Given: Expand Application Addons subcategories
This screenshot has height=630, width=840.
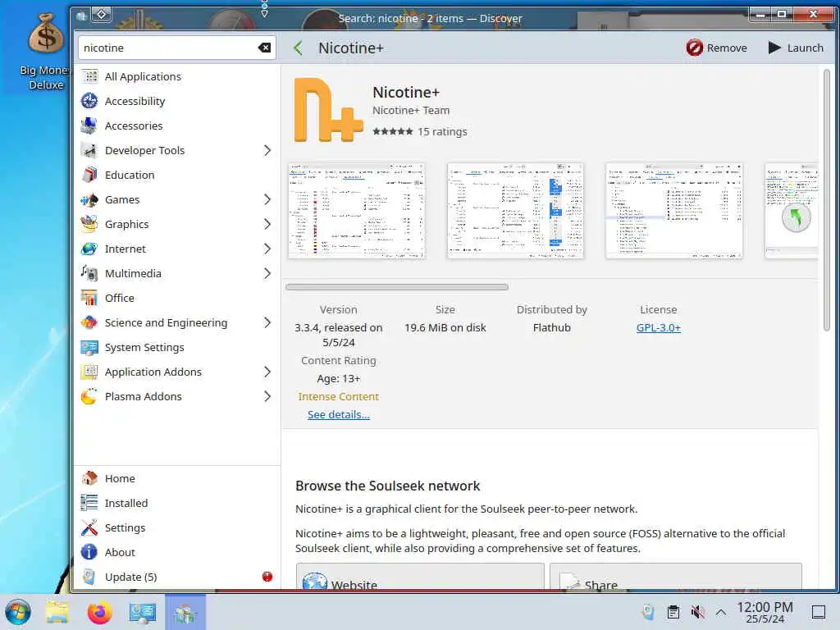Looking at the screenshot, I should [267, 372].
